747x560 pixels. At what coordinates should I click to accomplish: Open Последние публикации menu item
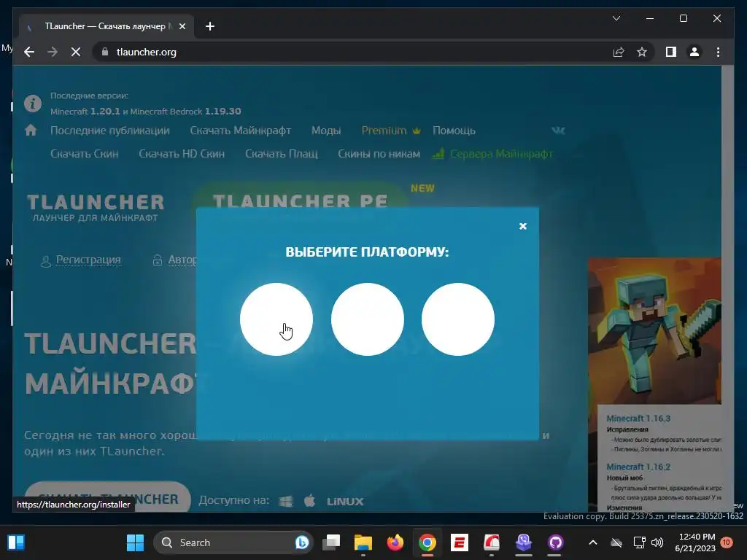(110, 131)
